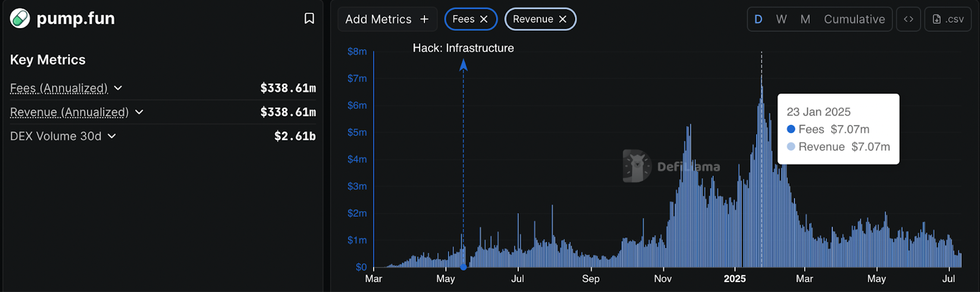This screenshot has width=980, height=292.
Task: Expand the DEX Volume 30d chevron
Action: 111,136
